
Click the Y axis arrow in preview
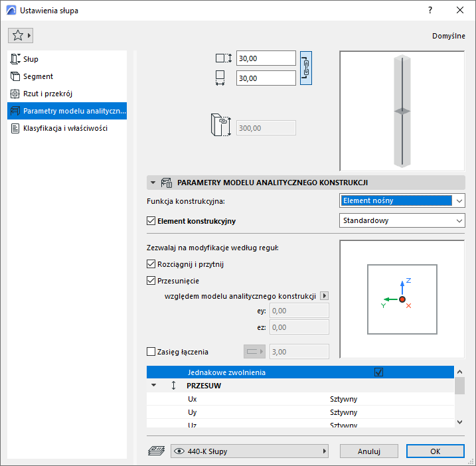391,299
